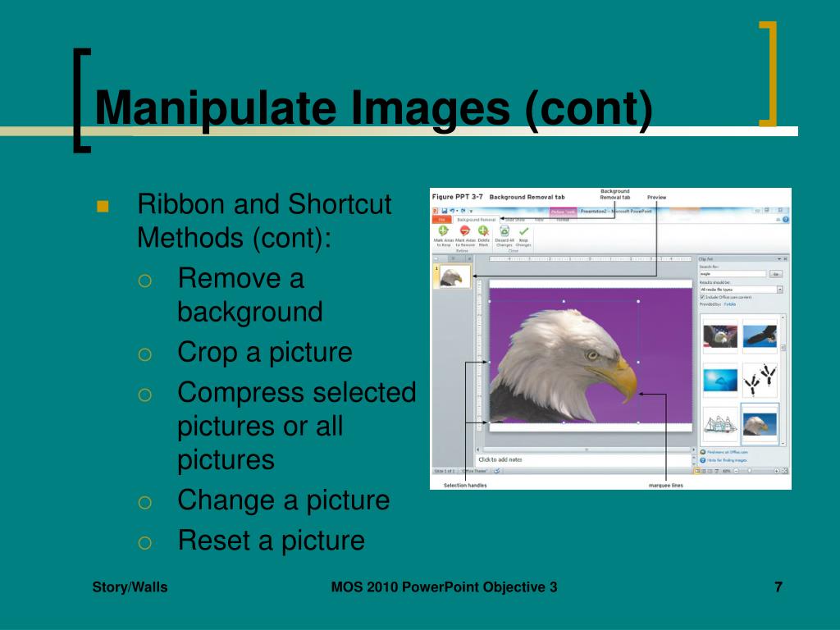
Task: Click Fit slide to current window icon
Action: coord(784,471)
